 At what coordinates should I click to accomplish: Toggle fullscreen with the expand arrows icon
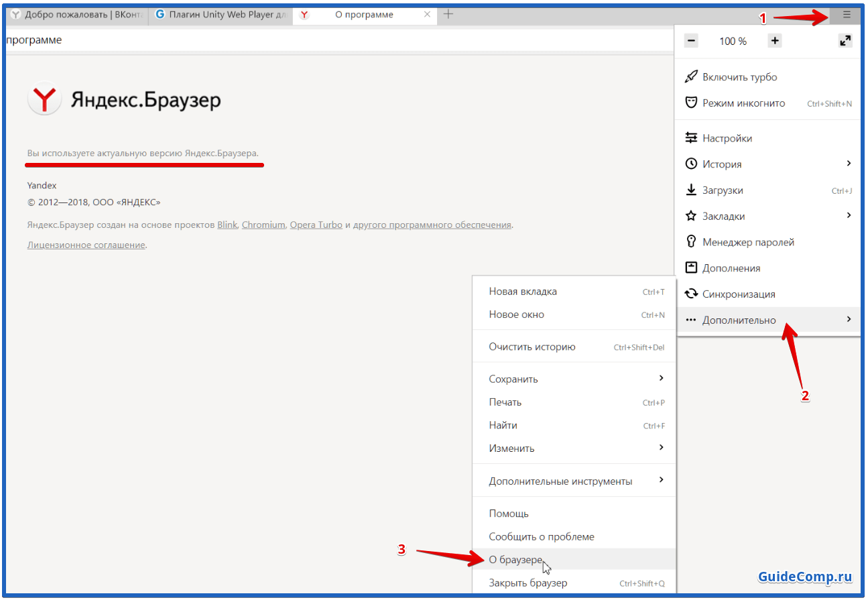(x=845, y=41)
